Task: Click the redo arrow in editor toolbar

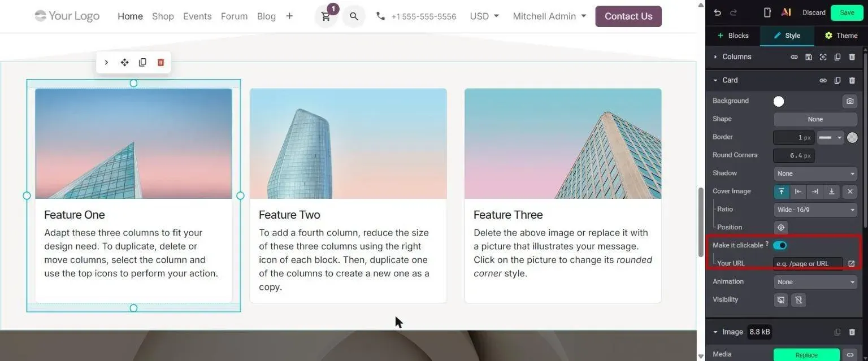Action: 734,12
